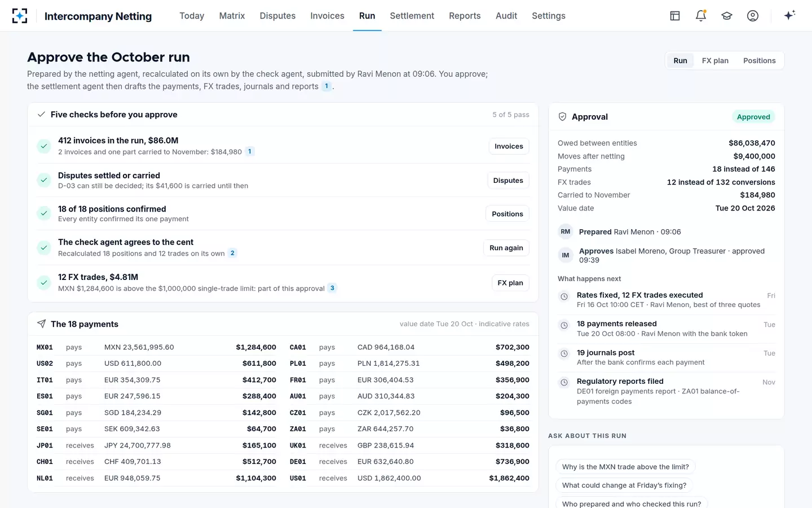
Task: Click the Run again button
Action: click(506, 248)
